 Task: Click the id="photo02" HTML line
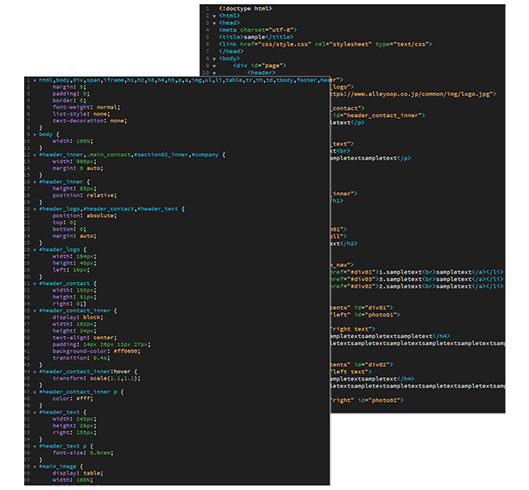pos(367,400)
